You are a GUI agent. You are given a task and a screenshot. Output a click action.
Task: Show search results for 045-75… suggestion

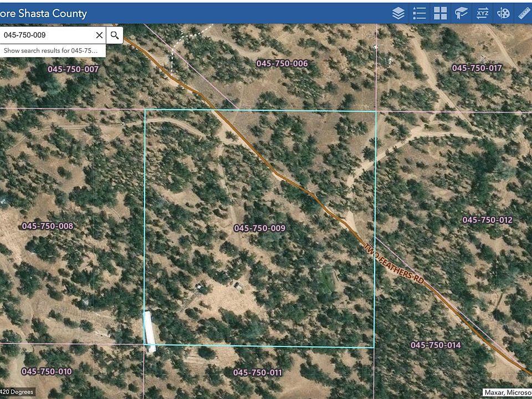[52, 50]
